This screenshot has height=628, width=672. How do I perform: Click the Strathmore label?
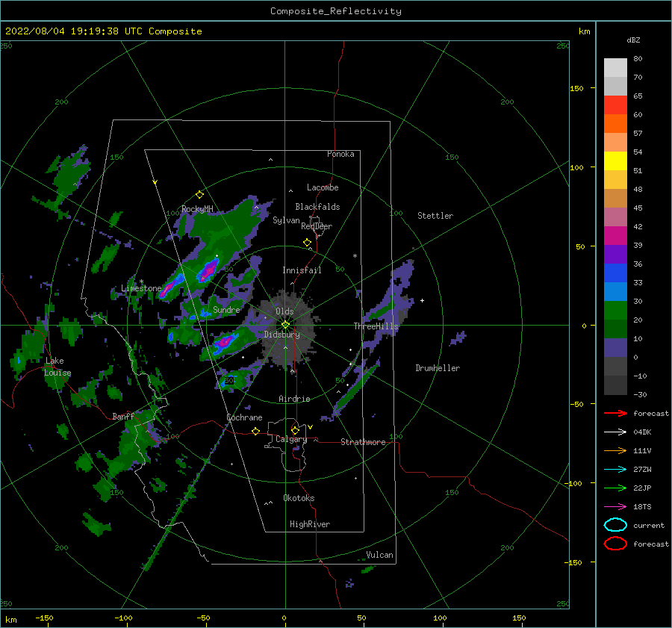(363, 442)
